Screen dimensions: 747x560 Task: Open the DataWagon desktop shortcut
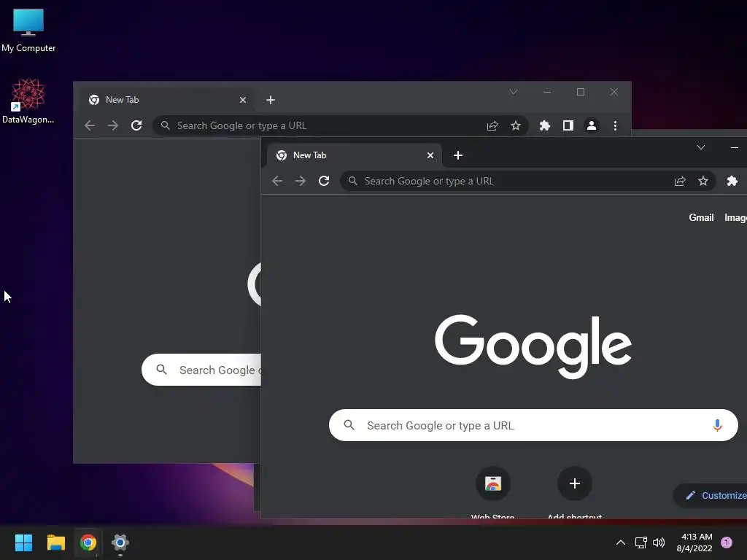(28, 101)
